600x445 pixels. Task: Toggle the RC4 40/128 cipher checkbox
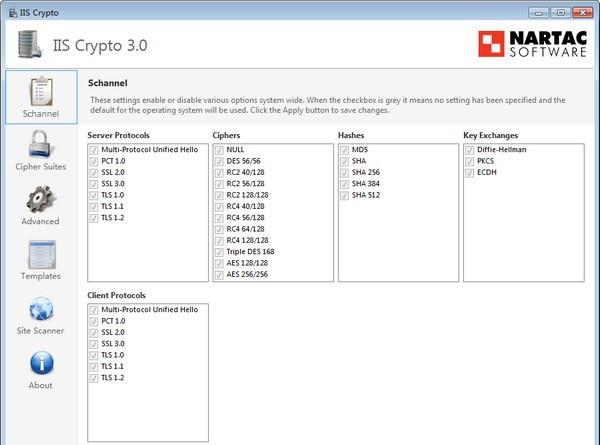[x=219, y=207]
